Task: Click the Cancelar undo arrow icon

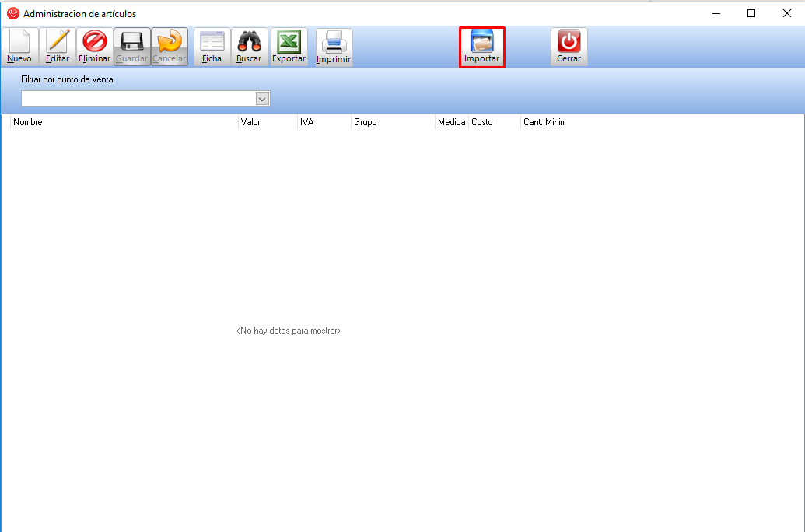Action: (x=169, y=47)
